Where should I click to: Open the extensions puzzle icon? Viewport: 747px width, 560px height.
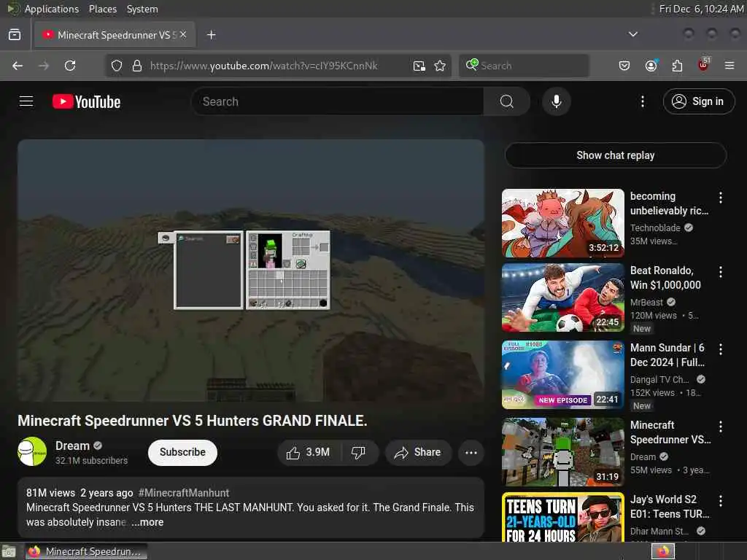tap(677, 66)
